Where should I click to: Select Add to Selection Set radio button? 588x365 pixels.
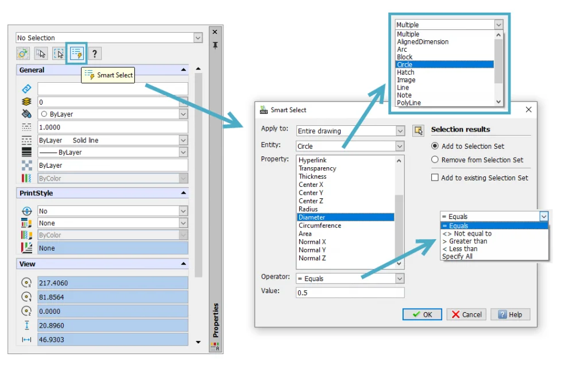coord(435,146)
